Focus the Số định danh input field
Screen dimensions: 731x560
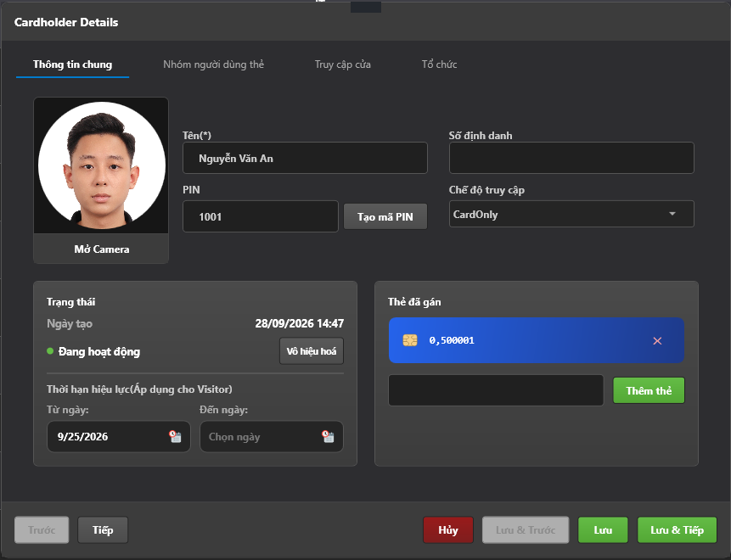[x=571, y=158]
